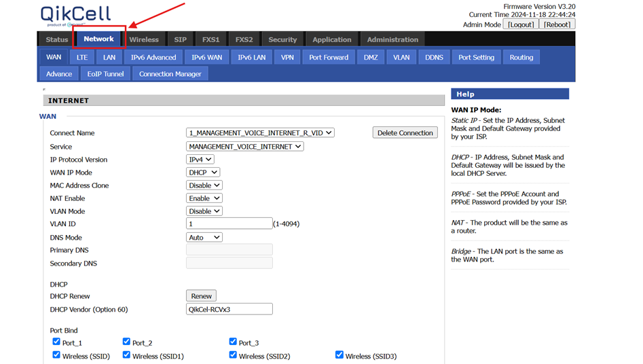Uncheck the Port_1 bind checkbox

[56, 342]
